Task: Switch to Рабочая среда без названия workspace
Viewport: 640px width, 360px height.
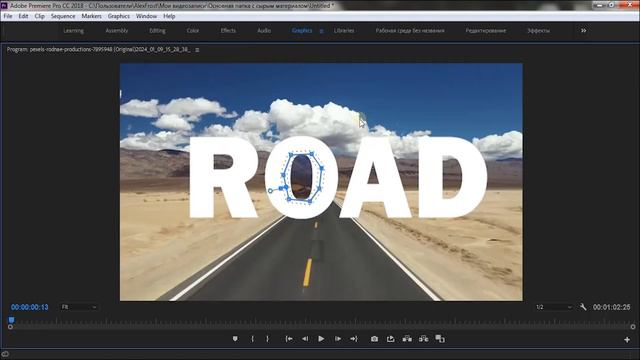Action: click(x=410, y=31)
